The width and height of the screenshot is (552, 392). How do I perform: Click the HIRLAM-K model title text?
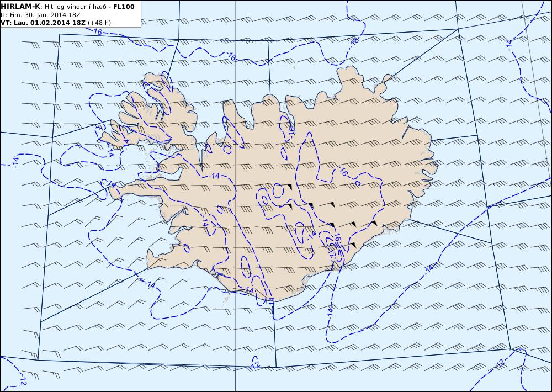tap(21, 7)
